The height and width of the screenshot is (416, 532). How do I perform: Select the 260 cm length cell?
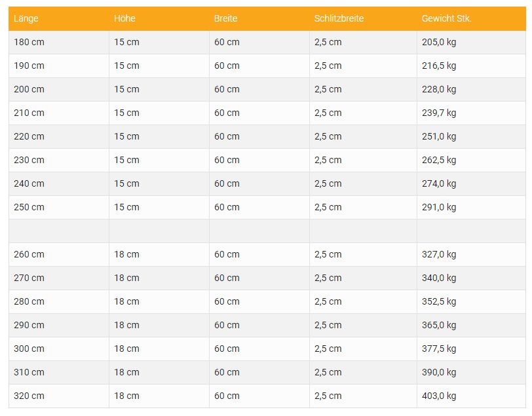click(59, 254)
